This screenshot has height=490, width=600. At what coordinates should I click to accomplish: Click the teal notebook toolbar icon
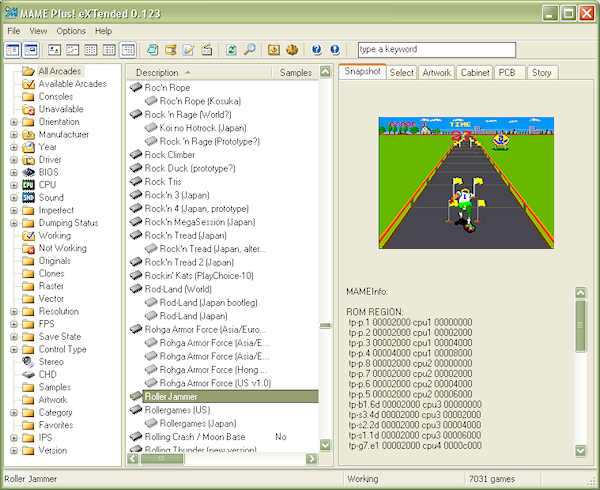152,50
